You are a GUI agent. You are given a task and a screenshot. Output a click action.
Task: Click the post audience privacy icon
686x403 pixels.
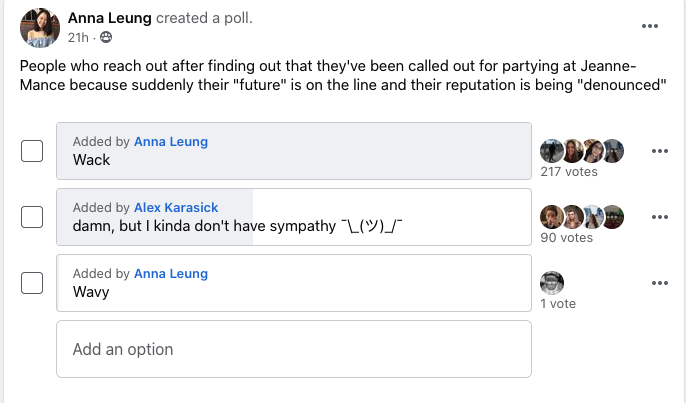tap(106, 38)
